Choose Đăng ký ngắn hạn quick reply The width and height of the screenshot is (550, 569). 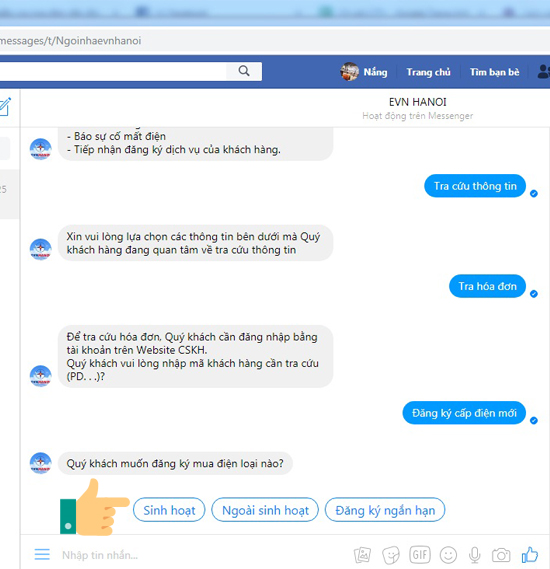tap(385, 510)
